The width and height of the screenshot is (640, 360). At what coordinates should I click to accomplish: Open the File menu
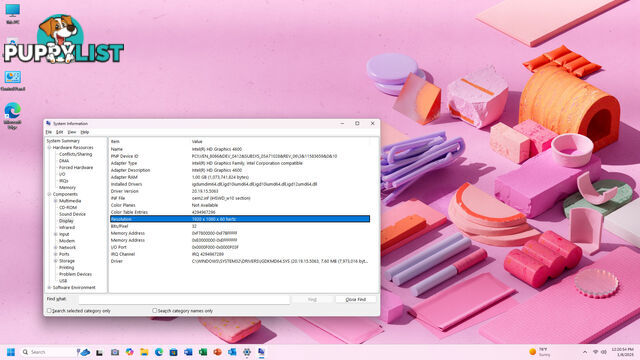click(49, 132)
